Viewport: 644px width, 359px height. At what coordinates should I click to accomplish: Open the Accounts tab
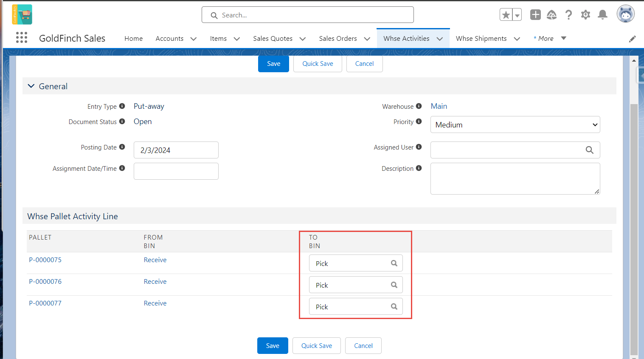tap(169, 38)
